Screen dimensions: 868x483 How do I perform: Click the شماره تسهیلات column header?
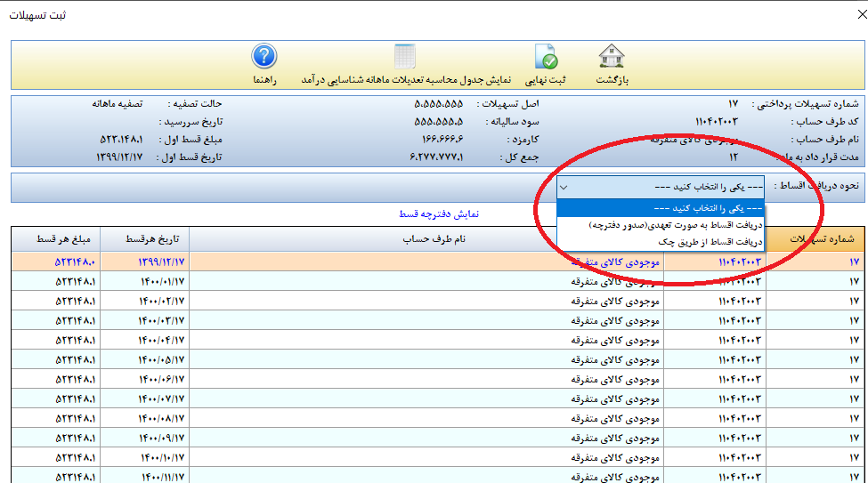coord(815,239)
